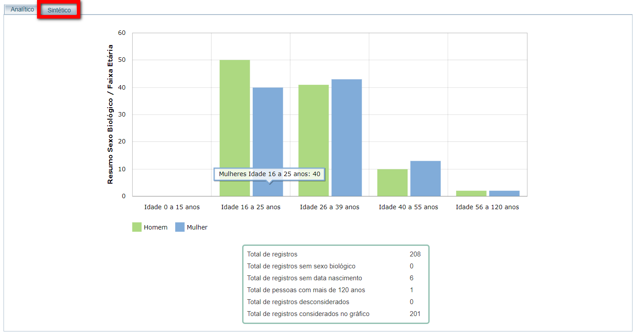Click the blue Mulher legend swatch

click(x=180, y=227)
